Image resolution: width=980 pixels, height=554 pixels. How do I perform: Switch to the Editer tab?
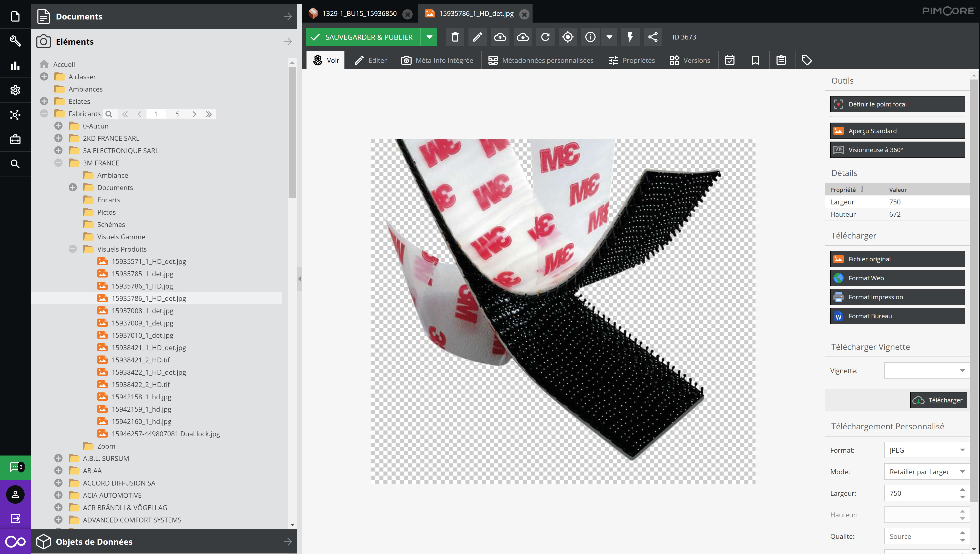pos(371,60)
